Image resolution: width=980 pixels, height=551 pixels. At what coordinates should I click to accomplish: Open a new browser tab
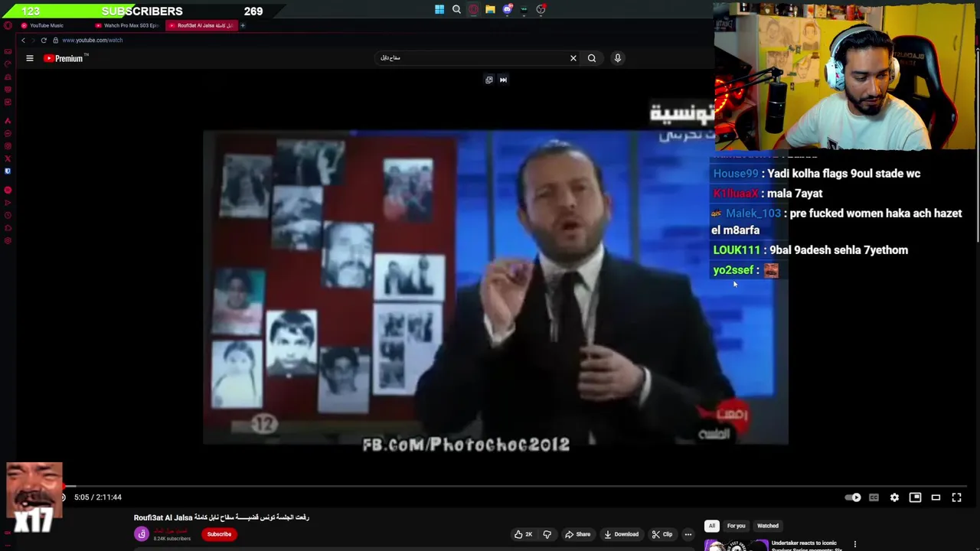pos(243,25)
